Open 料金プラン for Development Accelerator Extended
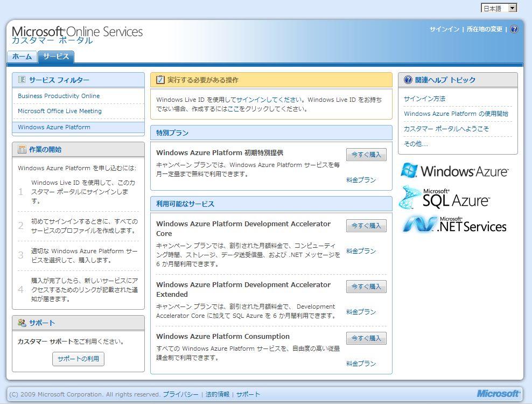Screen dimensions: 532x404 click(361, 312)
